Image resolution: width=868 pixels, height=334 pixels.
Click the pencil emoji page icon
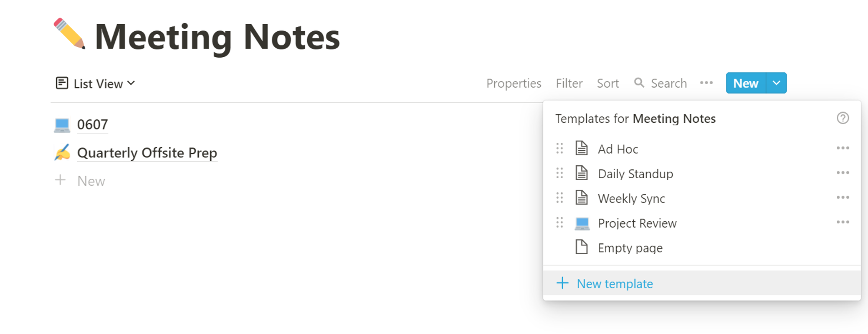(x=69, y=34)
